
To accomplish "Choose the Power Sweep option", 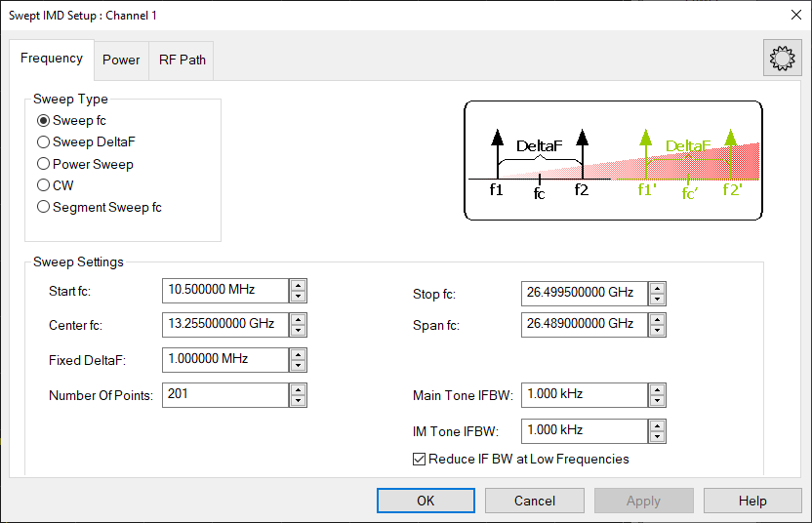I will [x=43, y=164].
